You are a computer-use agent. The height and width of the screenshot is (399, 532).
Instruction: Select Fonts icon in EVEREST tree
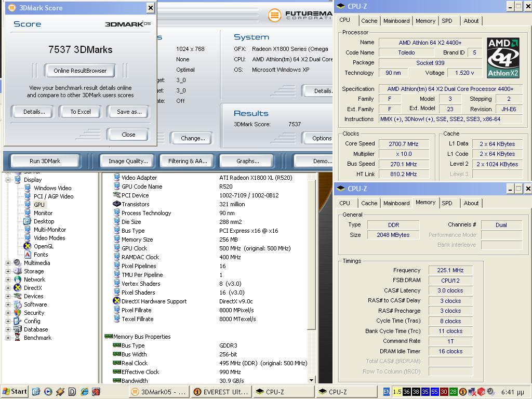click(x=28, y=255)
